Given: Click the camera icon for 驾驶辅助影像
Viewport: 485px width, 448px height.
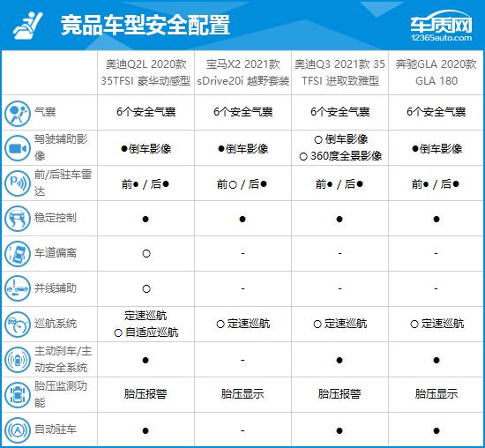Looking at the screenshot, I should (18, 148).
